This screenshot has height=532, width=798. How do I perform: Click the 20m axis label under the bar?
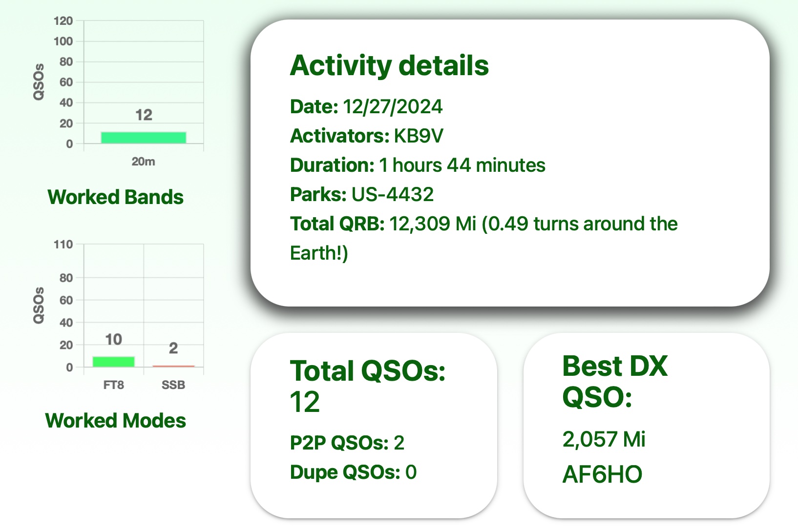coord(143,162)
